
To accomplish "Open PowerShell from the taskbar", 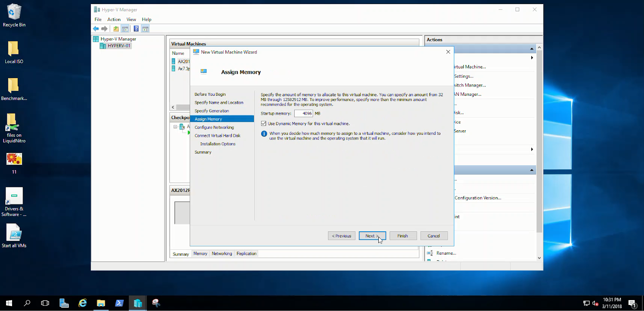I will click(x=119, y=303).
